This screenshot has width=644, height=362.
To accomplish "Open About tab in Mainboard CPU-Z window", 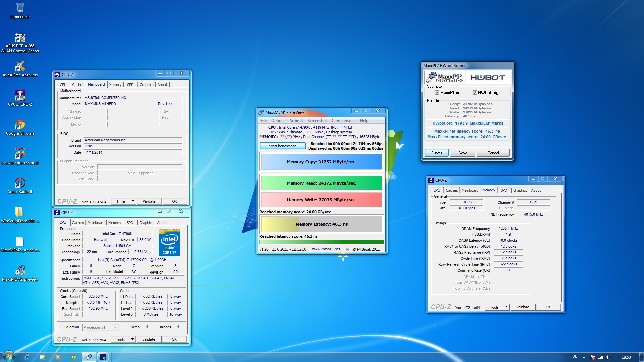I will 162,85.
